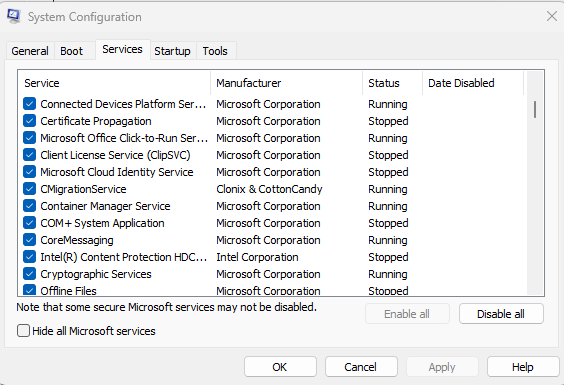Click Stopped status in Intel(R) Content Protection row
This screenshot has height=385, width=564.
pyautogui.click(x=388, y=257)
